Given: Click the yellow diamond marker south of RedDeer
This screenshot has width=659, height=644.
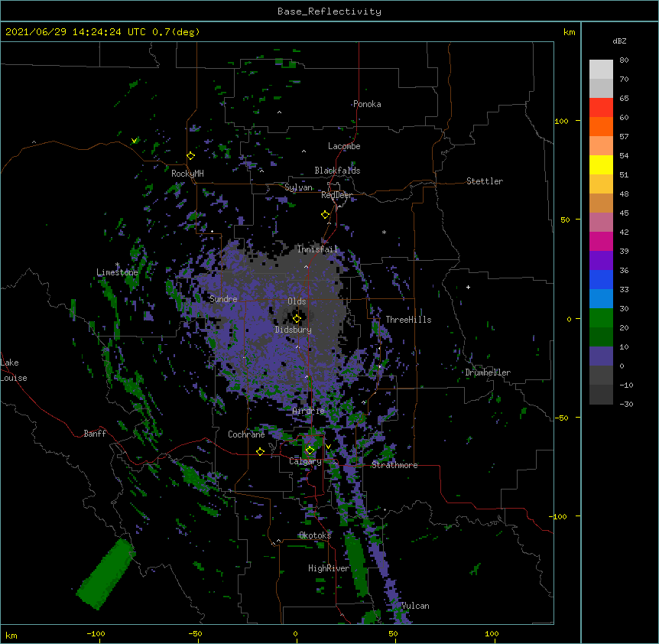Looking at the screenshot, I should pos(325,215).
